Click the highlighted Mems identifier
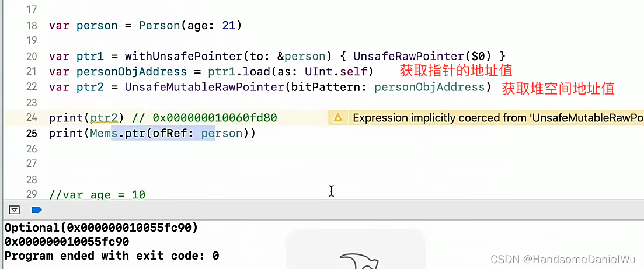 coord(103,133)
